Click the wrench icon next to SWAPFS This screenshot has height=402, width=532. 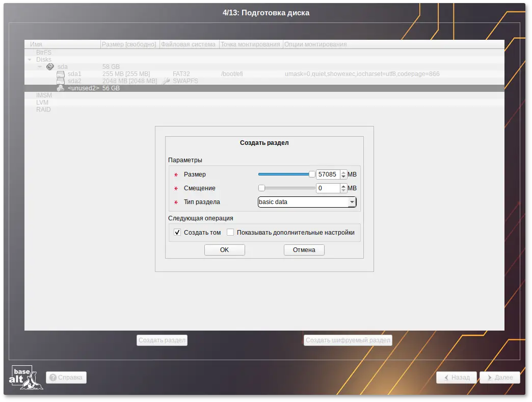tap(167, 81)
